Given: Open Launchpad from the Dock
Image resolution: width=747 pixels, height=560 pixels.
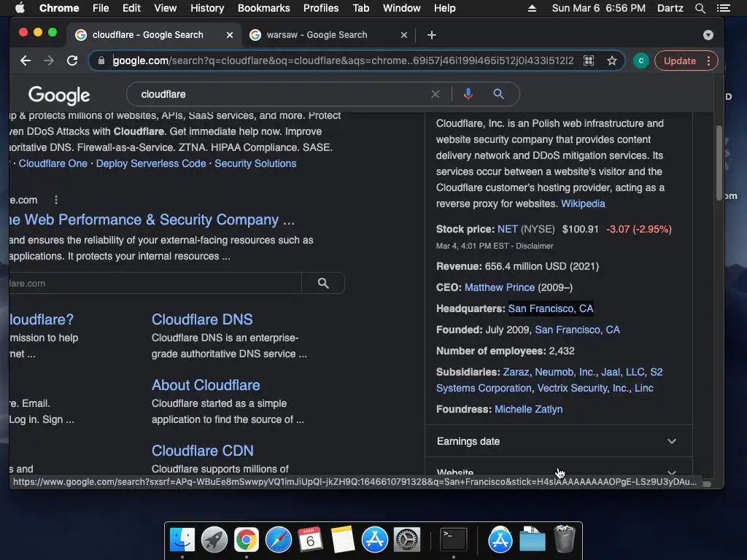Looking at the screenshot, I should [x=214, y=540].
